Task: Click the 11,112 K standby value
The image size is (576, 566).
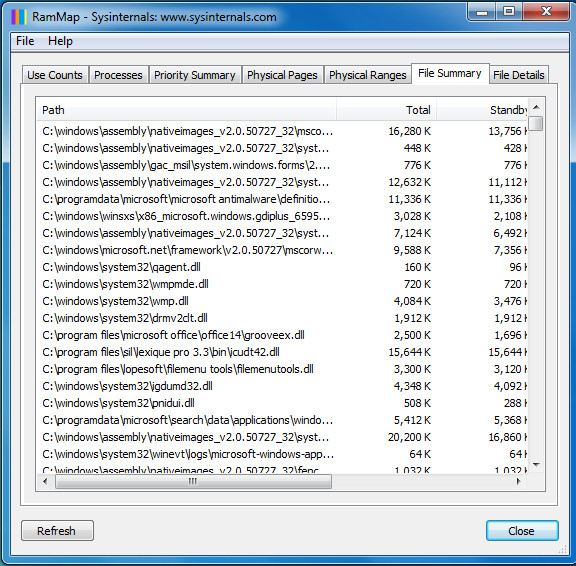Action: coord(508,182)
